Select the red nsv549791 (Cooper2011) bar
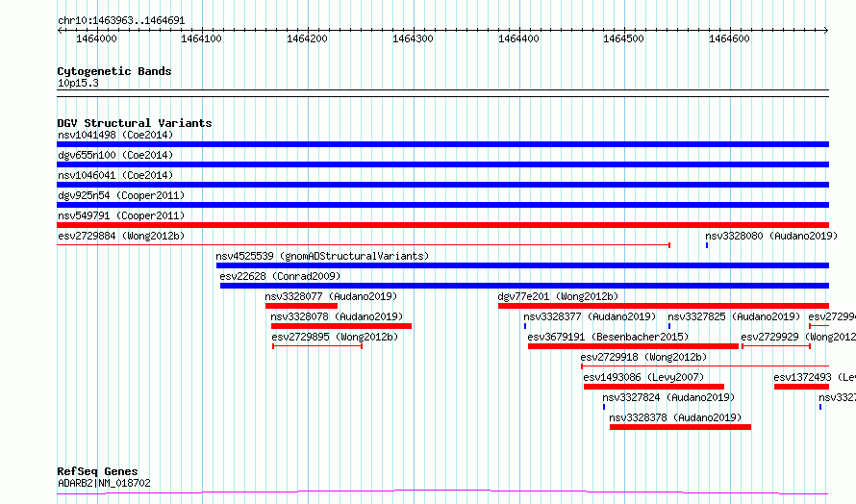This screenshot has width=856, height=504. [x=442, y=225]
